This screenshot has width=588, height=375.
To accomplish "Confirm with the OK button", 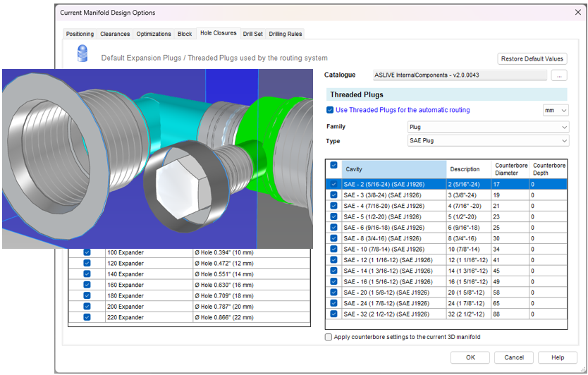I will click(470, 357).
